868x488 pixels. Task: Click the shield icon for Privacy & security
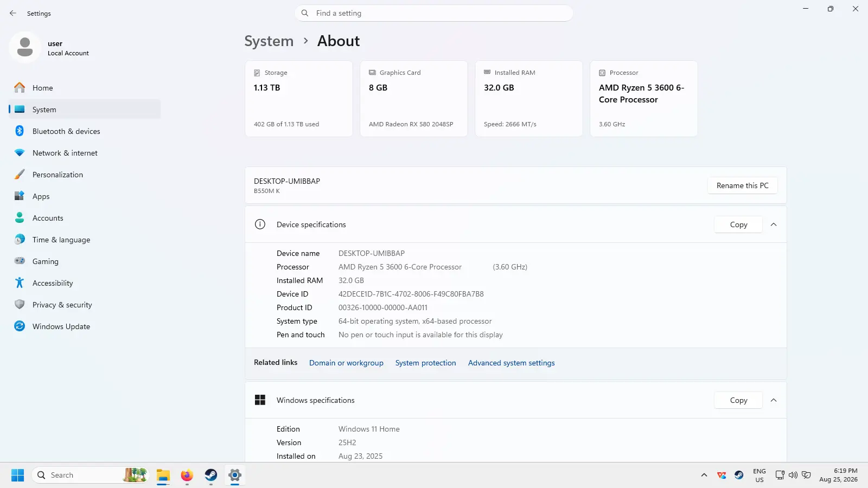pyautogui.click(x=20, y=305)
